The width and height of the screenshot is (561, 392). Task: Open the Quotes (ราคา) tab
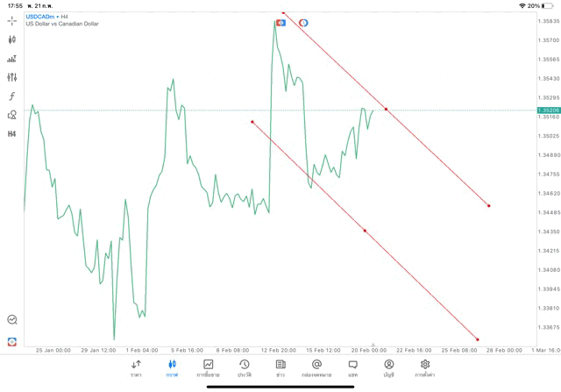point(136,367)
